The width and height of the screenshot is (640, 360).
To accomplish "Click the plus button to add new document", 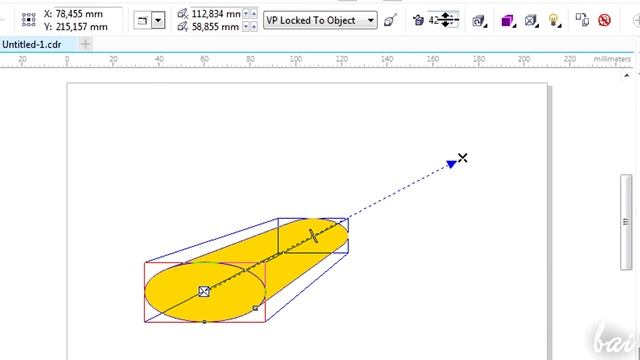I will pyautogui.click(x=85, y=44).
